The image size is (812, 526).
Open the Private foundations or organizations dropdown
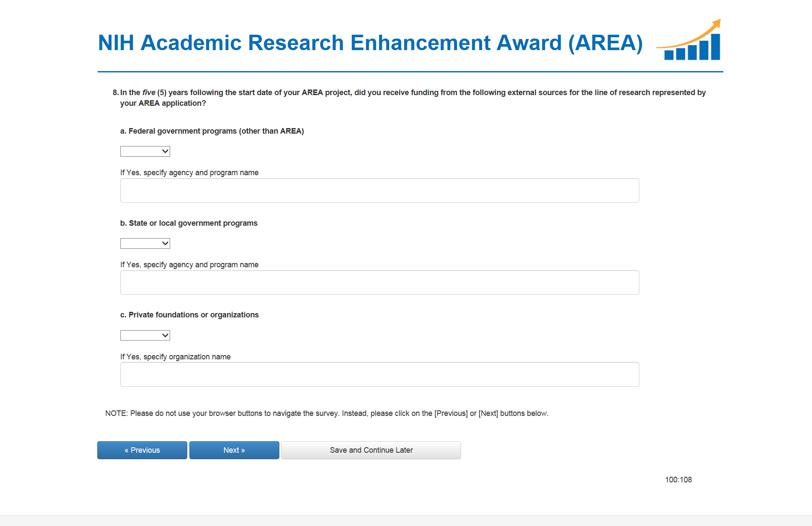[x=145, y=335]
